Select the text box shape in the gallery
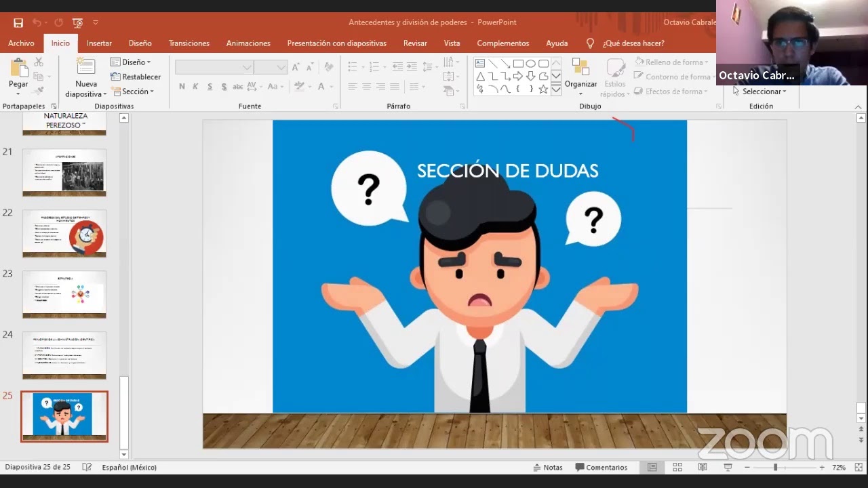This screenshot has height=488, width=868. pos(480,64)
